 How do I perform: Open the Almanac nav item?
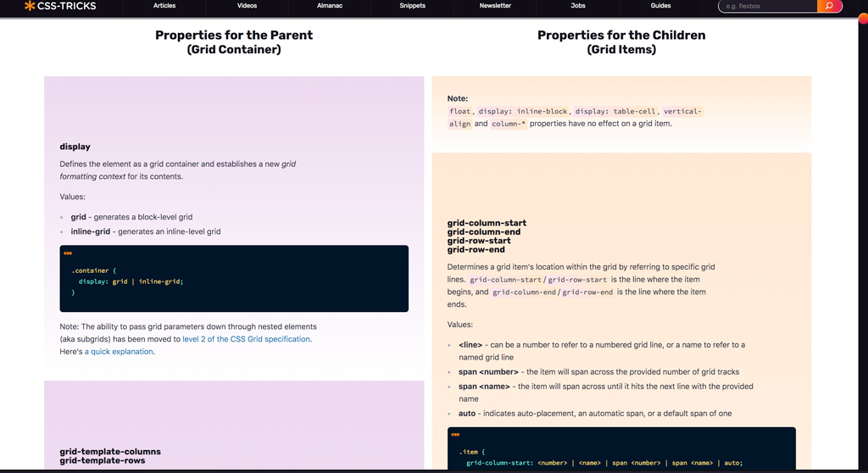coord(330,6)
